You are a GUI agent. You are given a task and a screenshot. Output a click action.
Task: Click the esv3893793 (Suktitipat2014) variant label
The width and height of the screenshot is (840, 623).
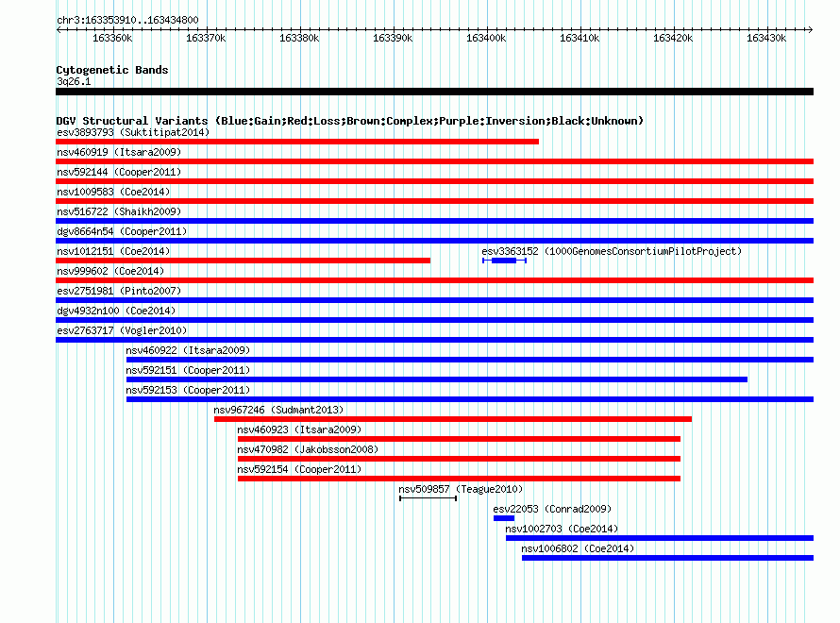[x=133, y=132]
